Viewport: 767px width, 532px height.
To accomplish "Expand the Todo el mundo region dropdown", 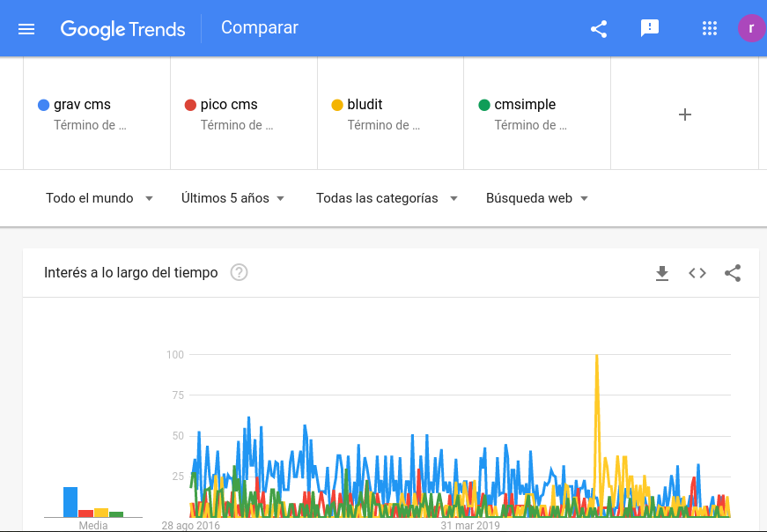I will (x=100, y=198).
